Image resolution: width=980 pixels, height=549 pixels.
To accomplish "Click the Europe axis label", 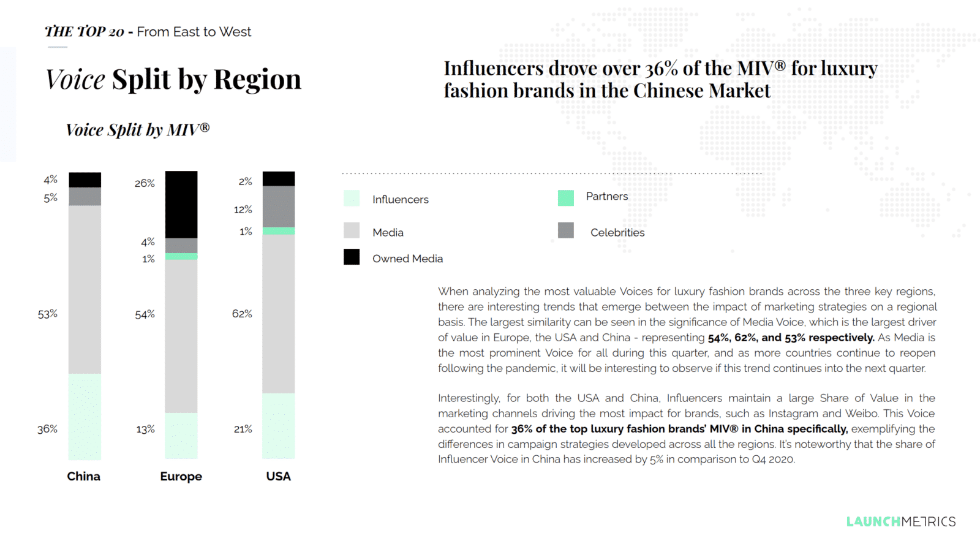I will pos(181,476).
